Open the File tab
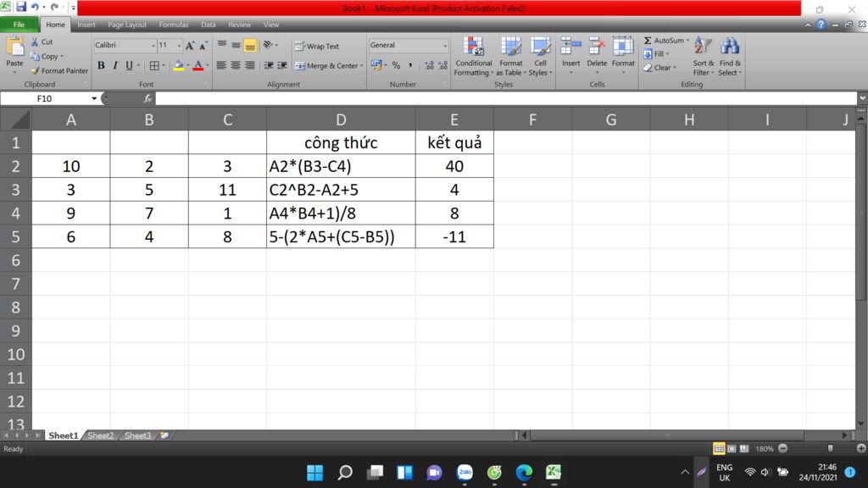Screen dimensions: 868x488 click(19, 25)
